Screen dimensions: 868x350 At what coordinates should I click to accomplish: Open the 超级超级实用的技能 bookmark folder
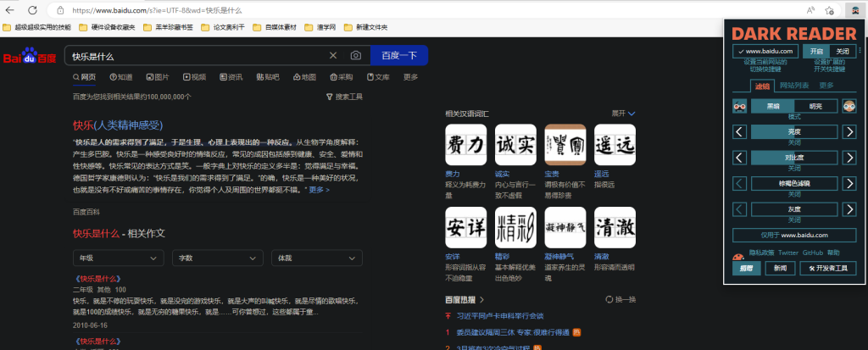(36, 27)
